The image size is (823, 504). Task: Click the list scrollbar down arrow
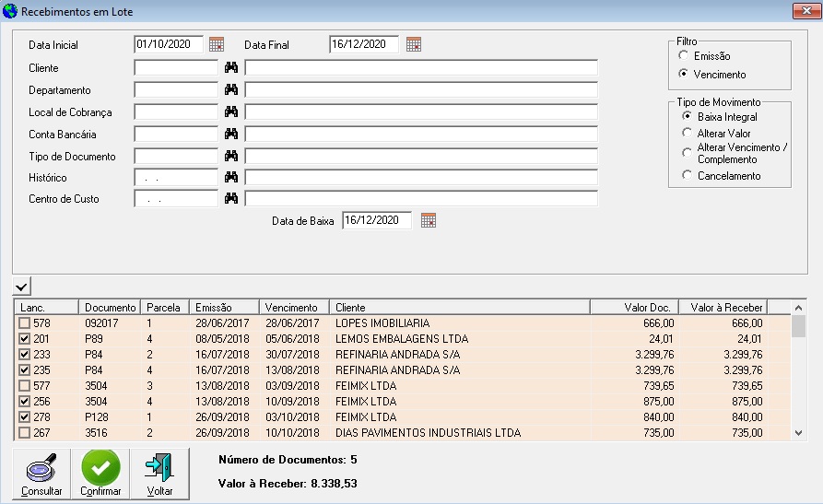[799, 433]
